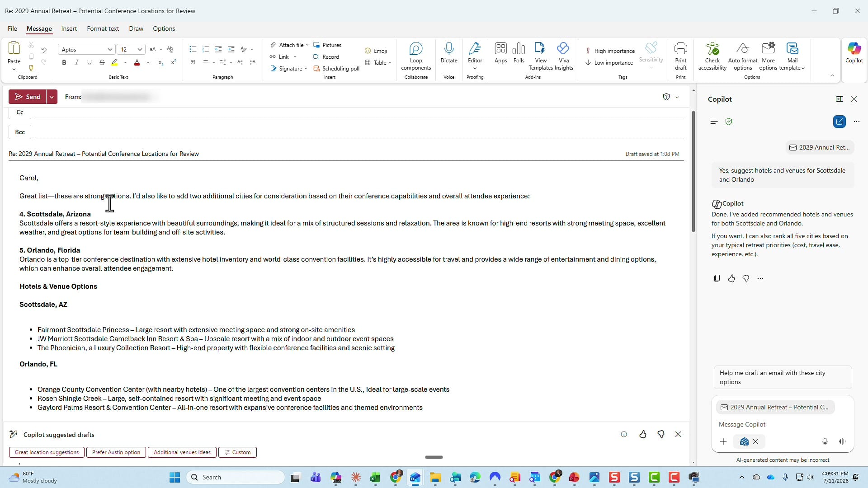This screenshot has height=488, width=868.
Task: Select the Message tab
Action: coord(39,28)
